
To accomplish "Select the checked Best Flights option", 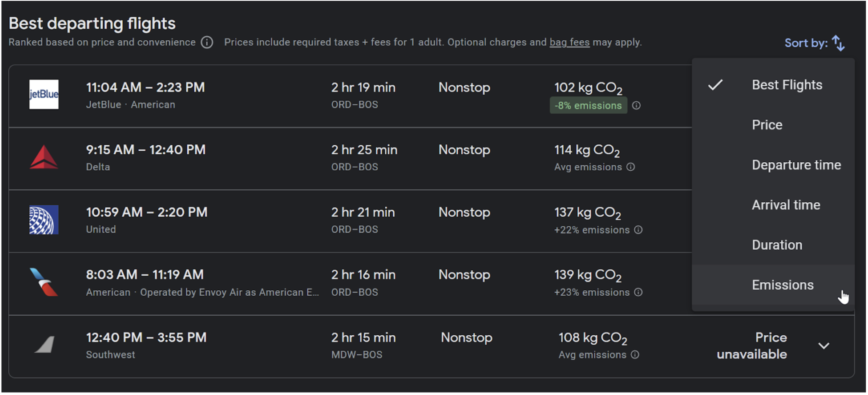I will (787, 85).
